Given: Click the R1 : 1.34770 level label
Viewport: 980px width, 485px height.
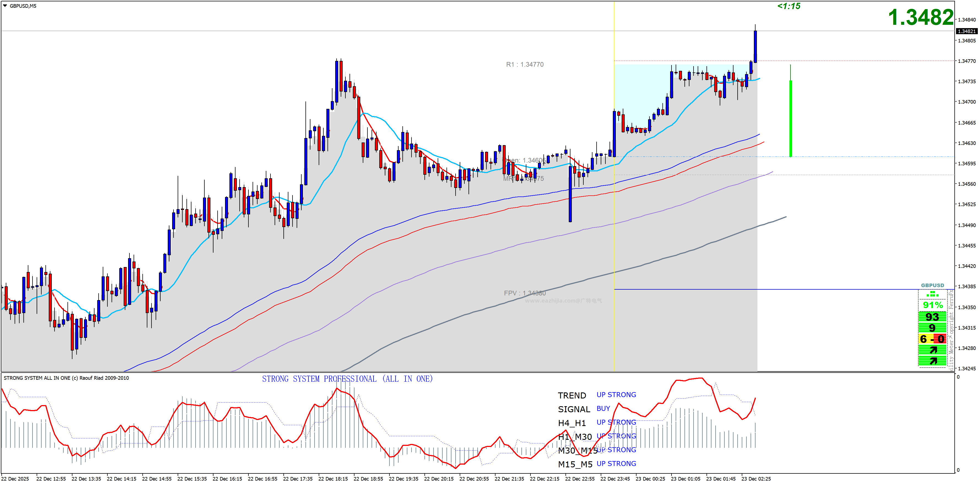Looking at the screenshot, I should [x=525, y=64].
